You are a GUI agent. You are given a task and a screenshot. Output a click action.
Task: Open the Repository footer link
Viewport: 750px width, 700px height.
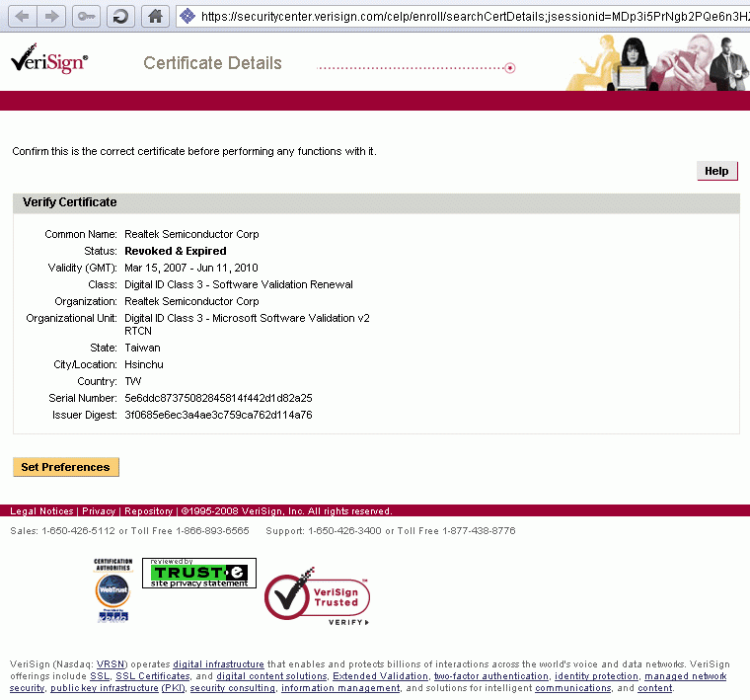point(148,511)
